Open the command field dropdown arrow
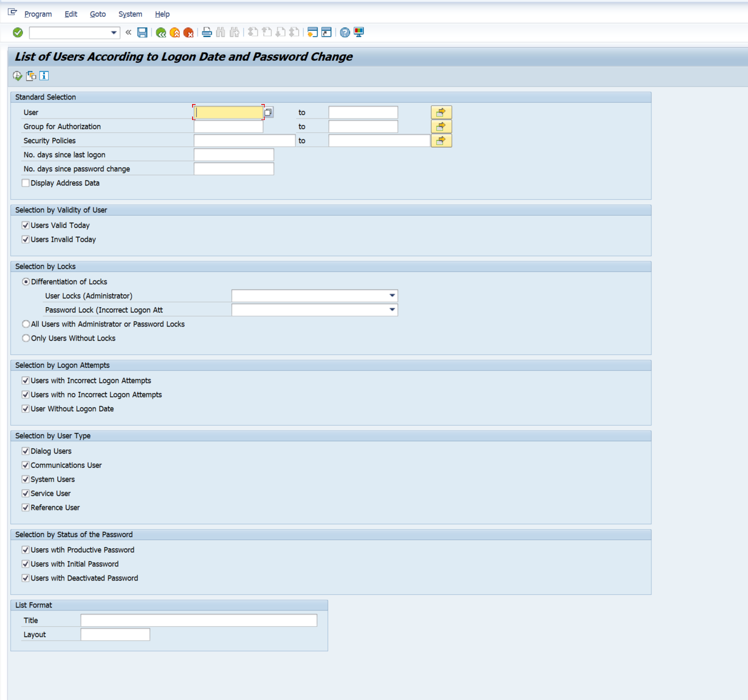 tap(114, 33)
